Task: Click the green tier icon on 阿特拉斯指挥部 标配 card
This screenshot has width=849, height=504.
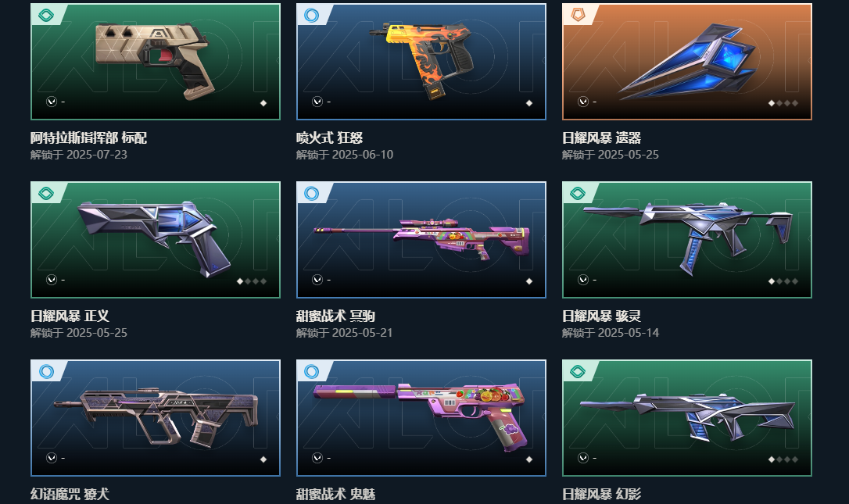Action: [x=46, y=15]
